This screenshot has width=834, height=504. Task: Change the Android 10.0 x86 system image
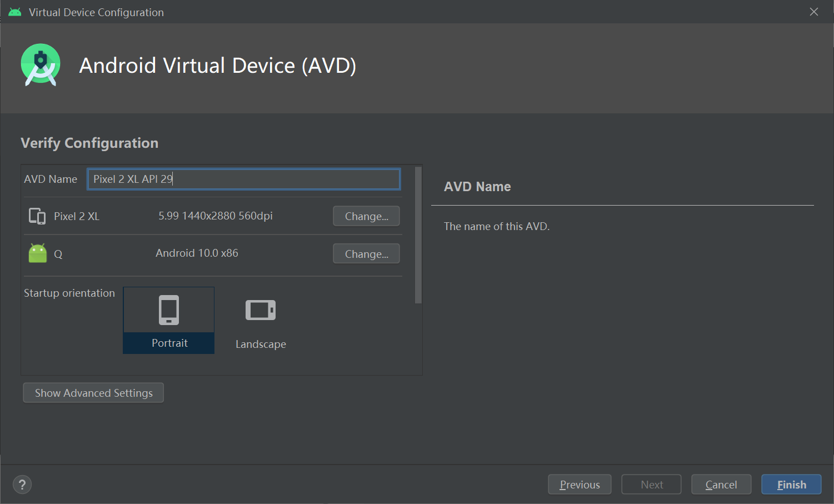(x=366, y=254)
